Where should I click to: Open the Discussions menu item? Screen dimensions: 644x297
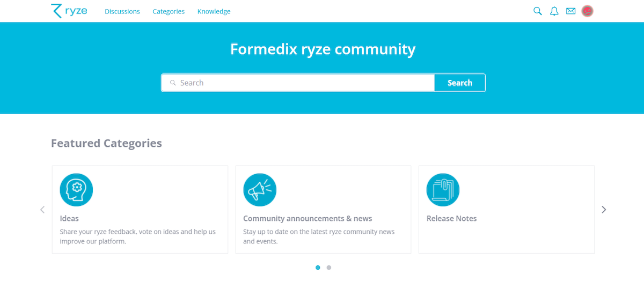pyautogui.click(x=122, y=11)
